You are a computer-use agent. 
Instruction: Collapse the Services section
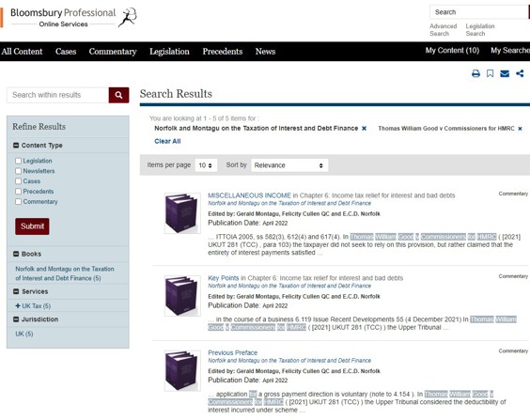pos(16,291)
